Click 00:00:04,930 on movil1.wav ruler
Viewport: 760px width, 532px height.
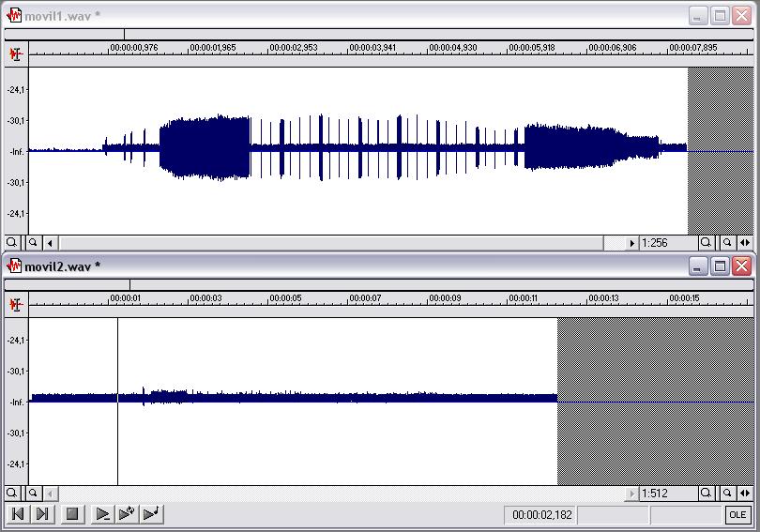(453, 48)
